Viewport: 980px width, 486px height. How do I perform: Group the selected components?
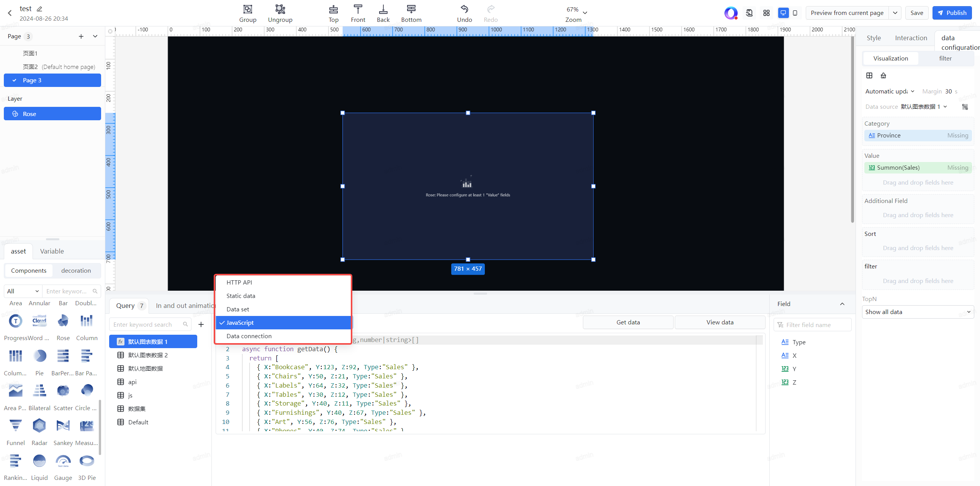tap(248, 13)
